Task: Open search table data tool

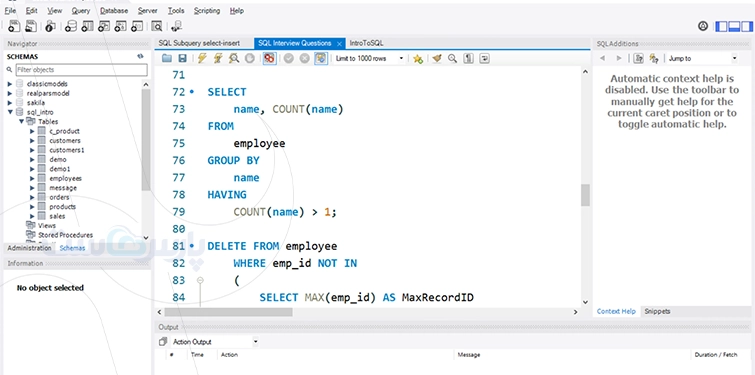Action: click(156, 26)
